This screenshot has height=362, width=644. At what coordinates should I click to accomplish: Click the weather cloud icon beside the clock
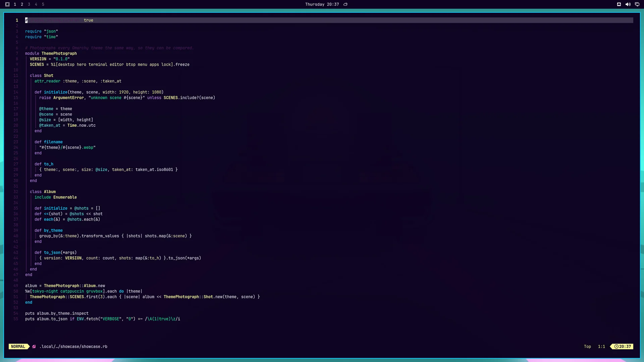coord(345,4)
